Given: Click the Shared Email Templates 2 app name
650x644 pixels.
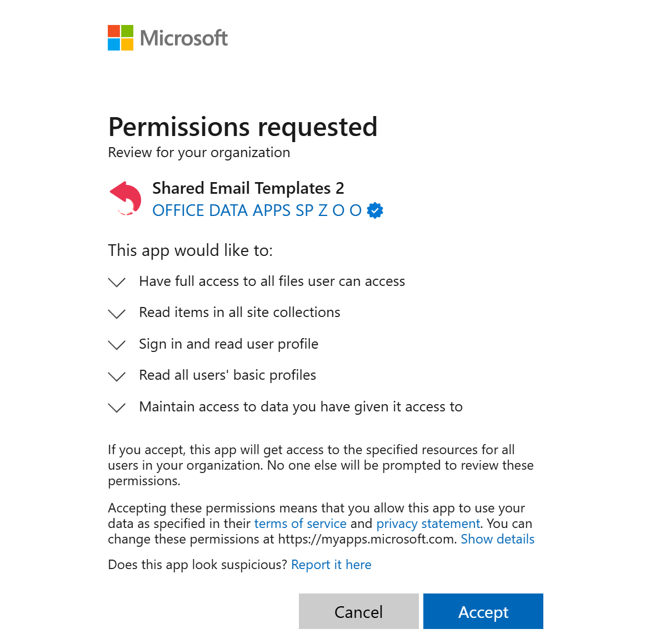Looking at the screenshot, I should pyautogui.click(x=248, y=188).
